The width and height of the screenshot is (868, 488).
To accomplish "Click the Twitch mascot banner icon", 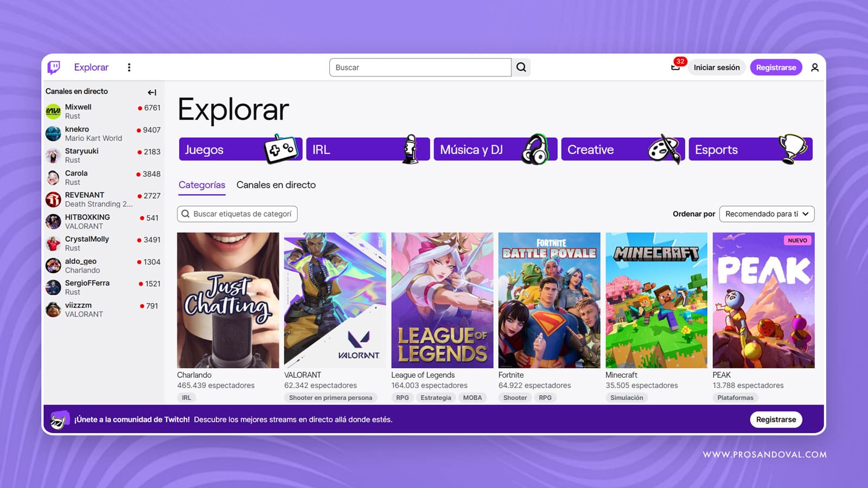I will coord(60,420).
